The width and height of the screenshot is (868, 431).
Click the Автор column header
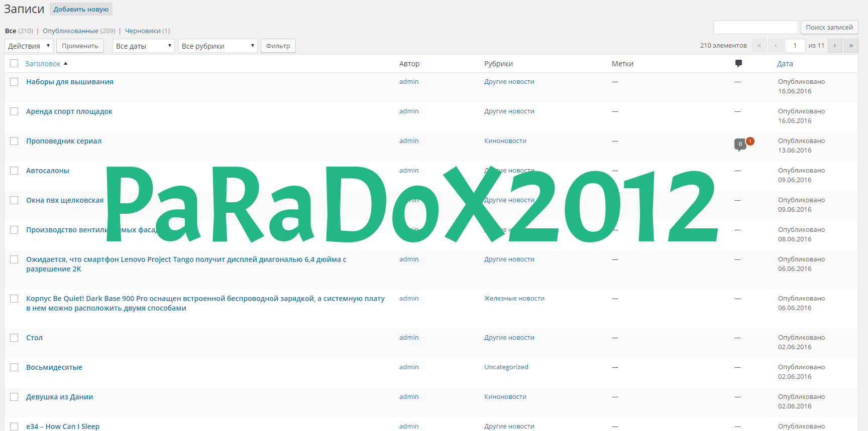[x=409, y=64]
